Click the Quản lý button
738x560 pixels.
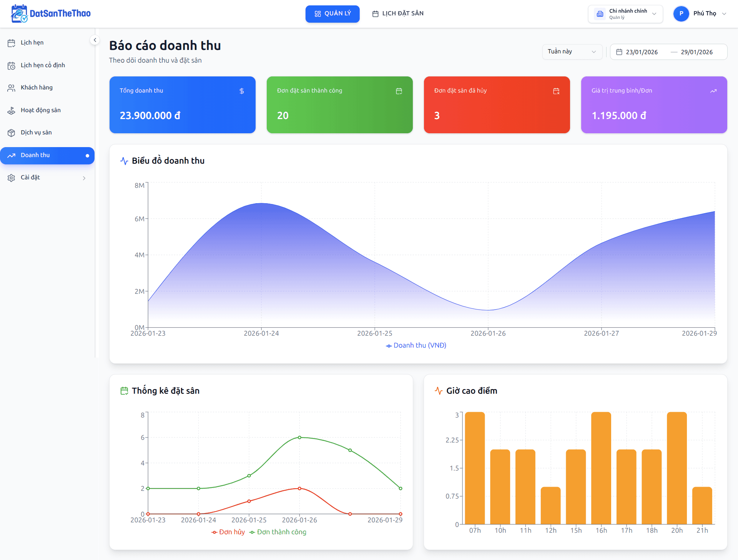click(x=332, y=14)
